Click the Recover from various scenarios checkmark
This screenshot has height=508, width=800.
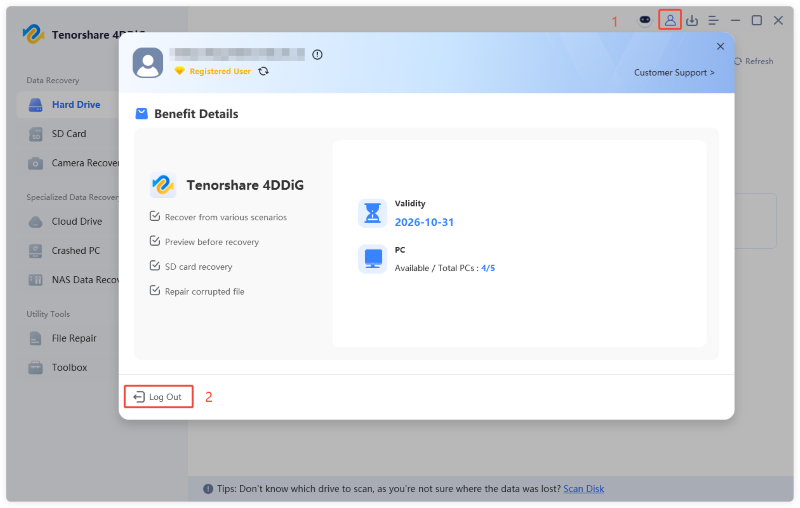[155, 216]
